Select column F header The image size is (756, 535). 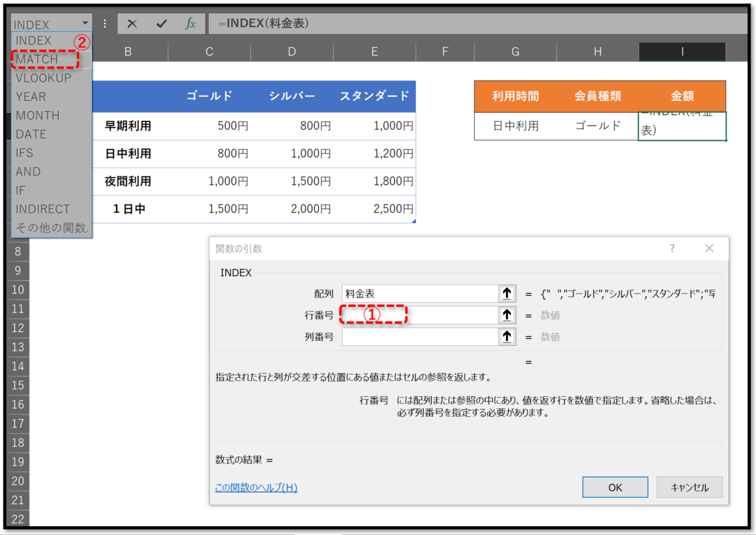click(x=445, y=52)
